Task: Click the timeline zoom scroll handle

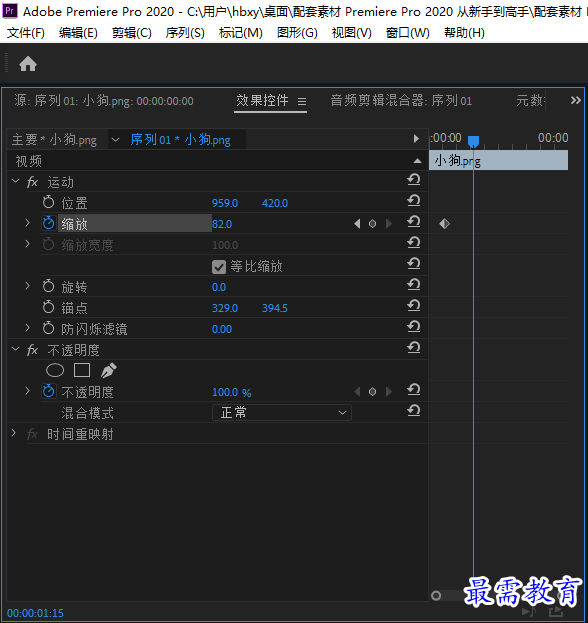Action: 436,596
